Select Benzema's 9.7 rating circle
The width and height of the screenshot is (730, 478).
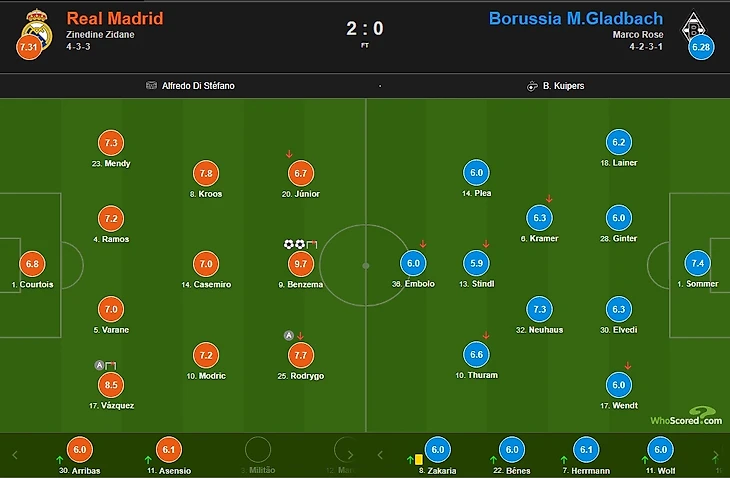point(301,264)
